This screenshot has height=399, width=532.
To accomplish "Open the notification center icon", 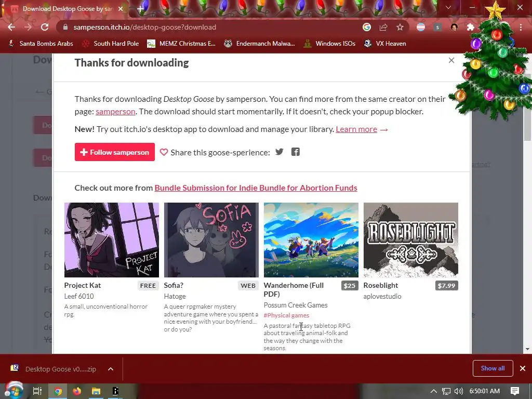I will tap(515, 391).
